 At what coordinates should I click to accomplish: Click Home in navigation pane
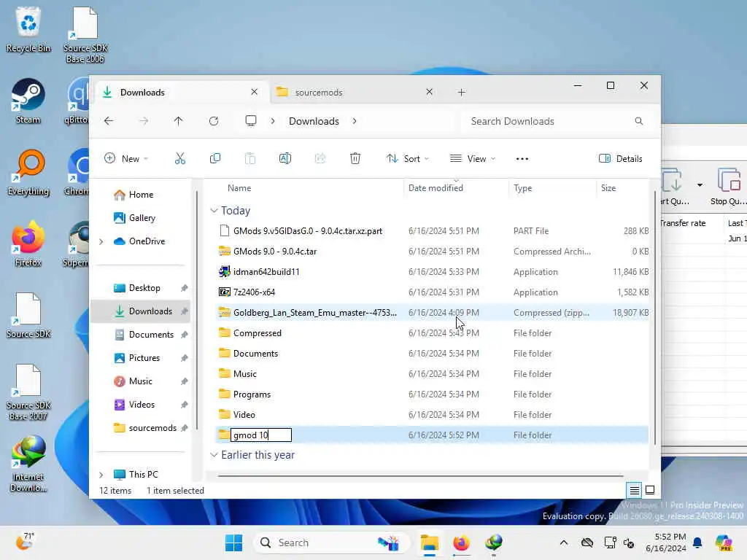tap(141, 195)
